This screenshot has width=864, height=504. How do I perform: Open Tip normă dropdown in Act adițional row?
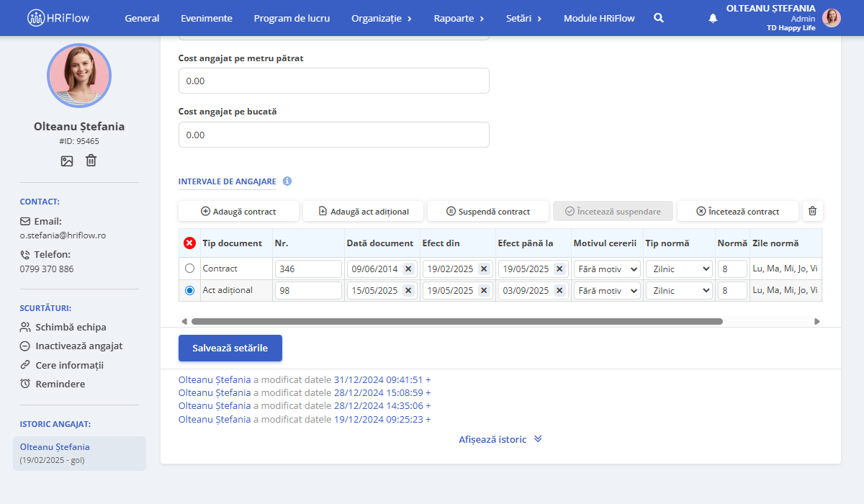click(679, 290)
